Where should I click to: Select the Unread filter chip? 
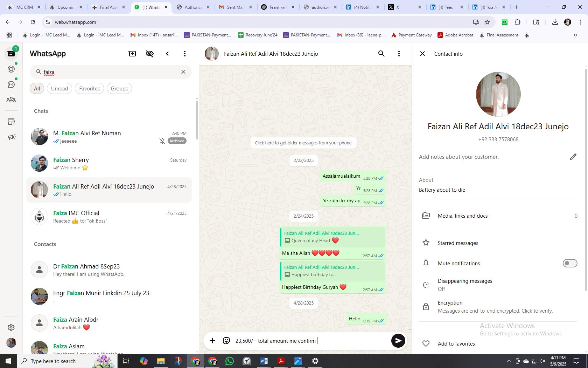59,88
